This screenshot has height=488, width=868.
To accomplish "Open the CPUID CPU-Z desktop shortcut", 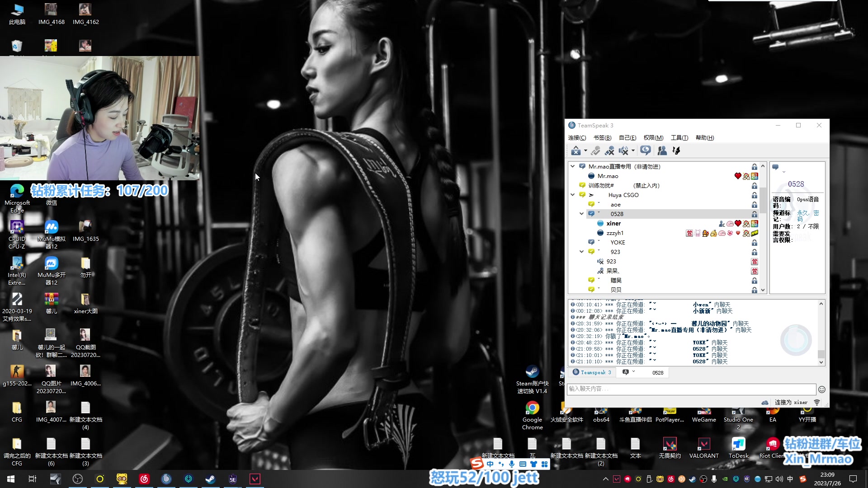I will 17,235.
